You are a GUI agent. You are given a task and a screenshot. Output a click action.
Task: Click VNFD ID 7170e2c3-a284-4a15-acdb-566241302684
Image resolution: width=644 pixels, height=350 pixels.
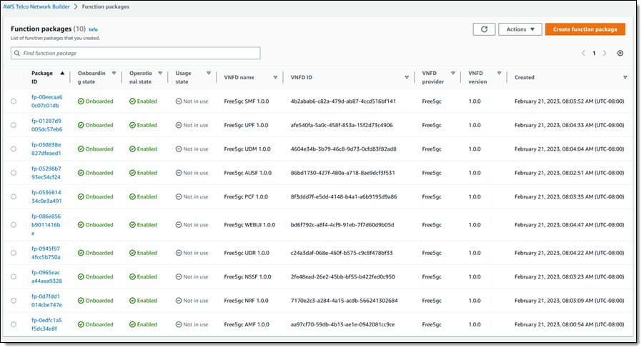(x=344, y=300)
